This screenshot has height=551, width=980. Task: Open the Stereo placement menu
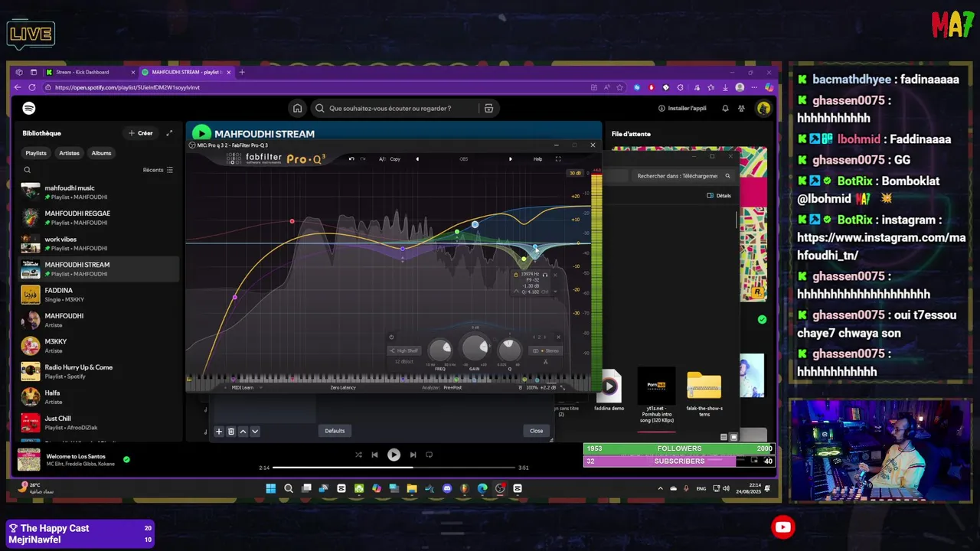545,350
